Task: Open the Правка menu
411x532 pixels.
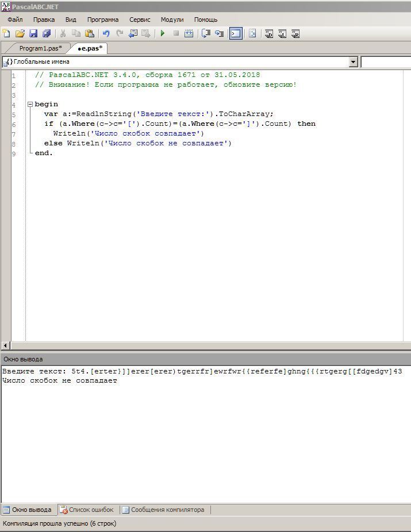Action: (44, 20)
